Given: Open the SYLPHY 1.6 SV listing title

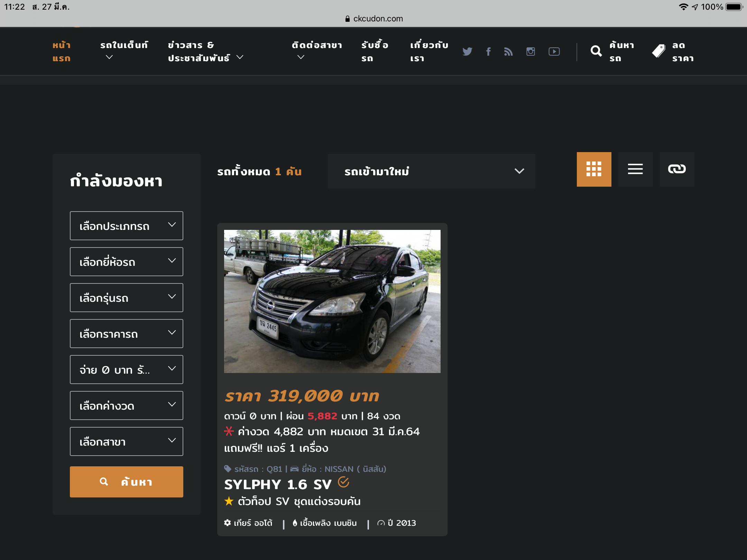Looking at the screenshot, I should point(278,484).
